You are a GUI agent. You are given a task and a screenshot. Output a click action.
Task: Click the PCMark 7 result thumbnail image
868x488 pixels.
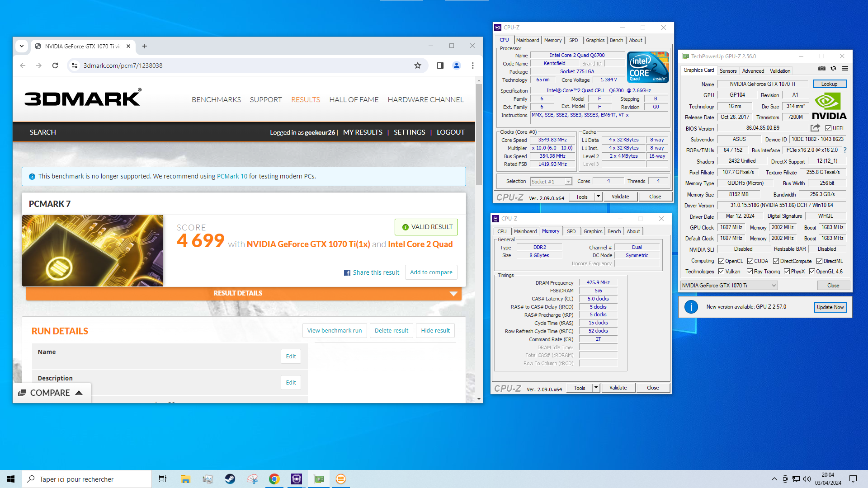(x=93, y=250)
